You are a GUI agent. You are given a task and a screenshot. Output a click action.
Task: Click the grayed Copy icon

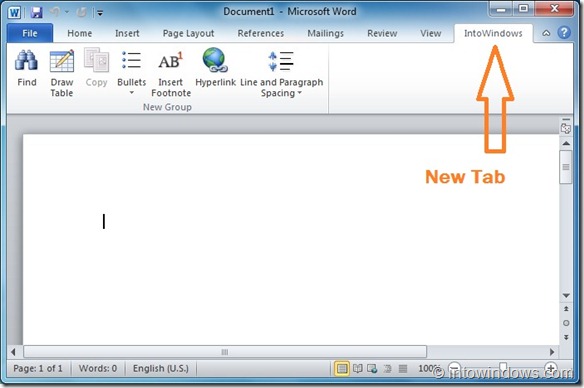click(96, 68)
